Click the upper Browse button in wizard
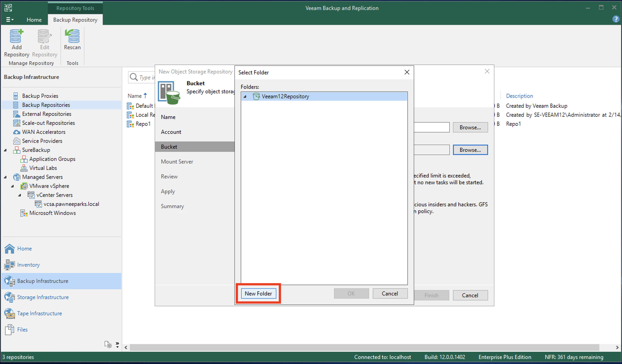This screenshot has width=622, height=364. (470, 127)
